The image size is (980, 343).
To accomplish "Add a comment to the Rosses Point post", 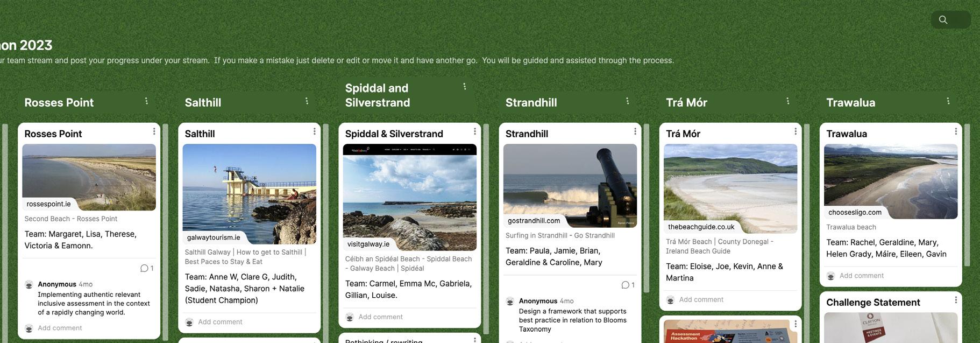I will 60,328.
